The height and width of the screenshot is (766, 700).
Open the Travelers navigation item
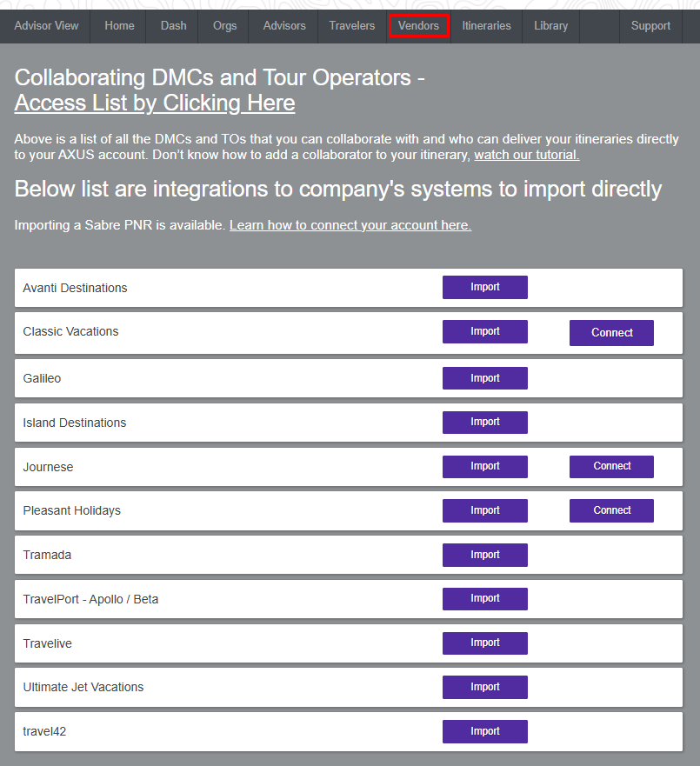point(351,26)
